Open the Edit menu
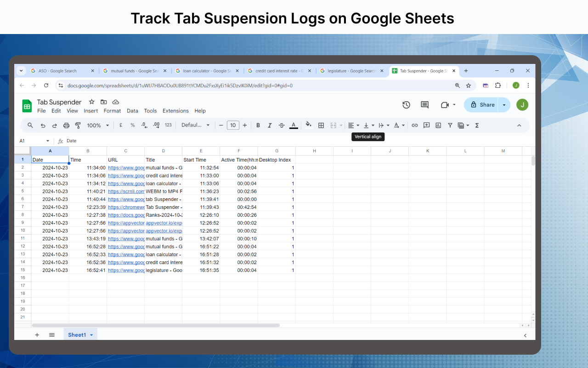The height and width of the screenshot is (368, 588). (56, 111)
